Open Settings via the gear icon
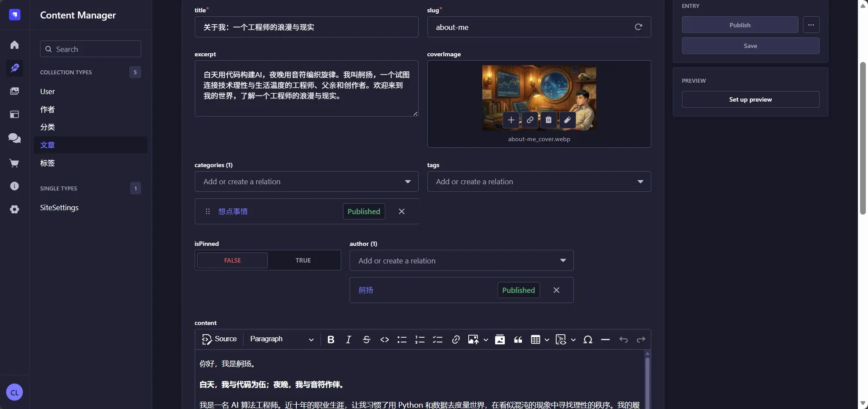The width and height of the screenshot is (868, 409). click(15, 210)
